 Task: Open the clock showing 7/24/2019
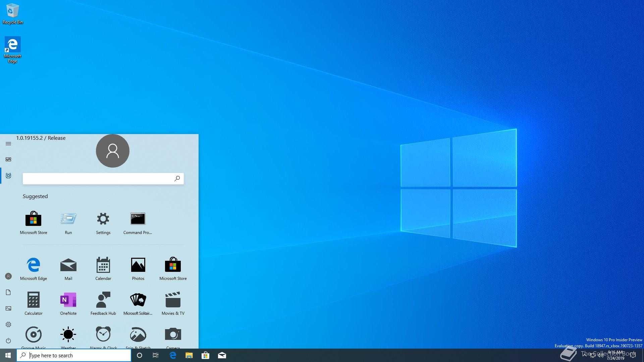pyautogui.click(x=615, y=355)
